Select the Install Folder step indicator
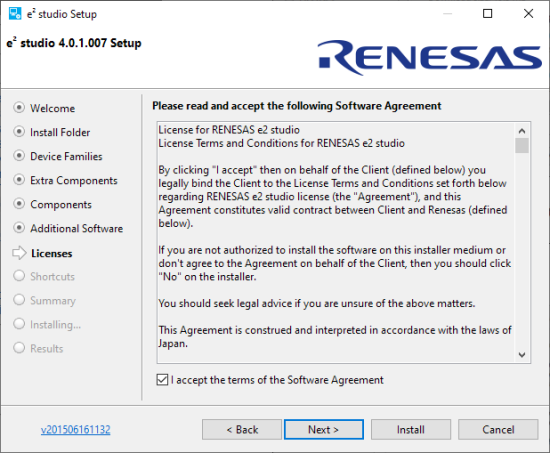Image resolution: width=550 pixels, height=453 pixels. tap(19, 132)
